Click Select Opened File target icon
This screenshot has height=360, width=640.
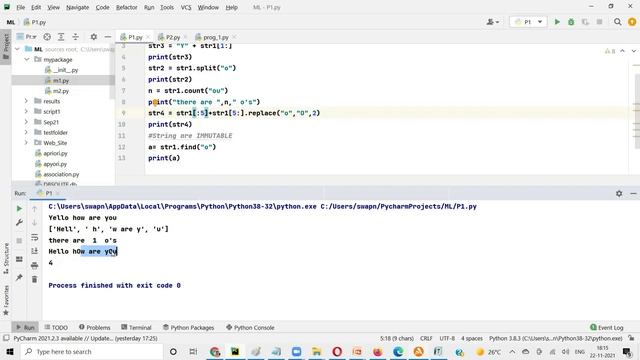click(47, 37)
